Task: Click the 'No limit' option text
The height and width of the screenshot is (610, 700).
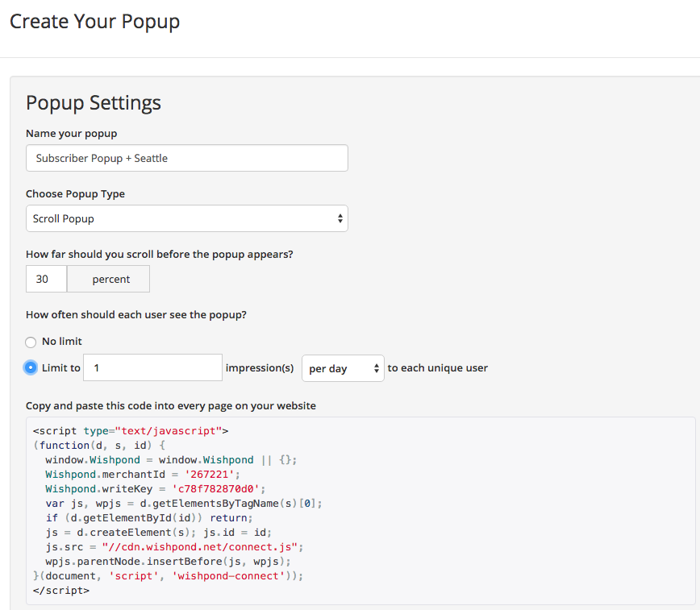Action: (x=62, y=342)
